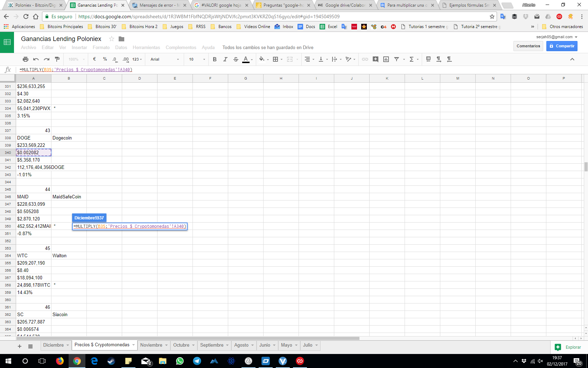Open the Bitcoins Principales bookmark folder
The height and width of the screenshot is (368, 588).
[x=62, y=27]
